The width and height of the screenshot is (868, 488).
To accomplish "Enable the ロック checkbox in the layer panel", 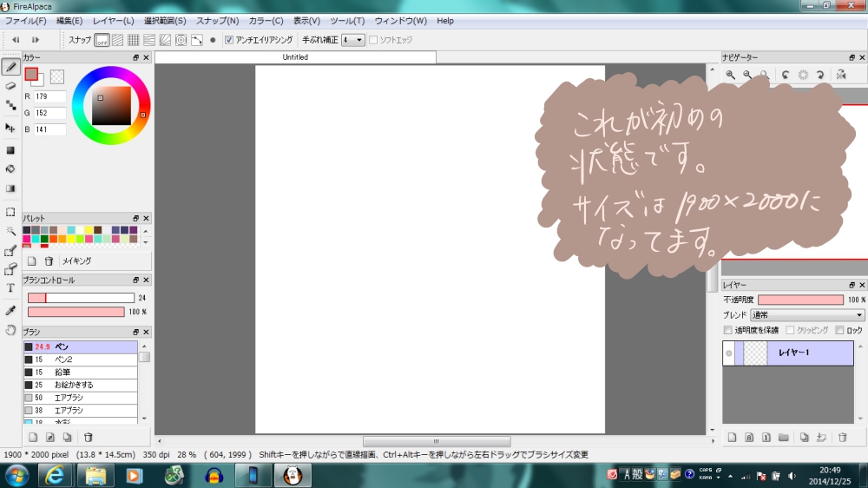I will point(839,330).
